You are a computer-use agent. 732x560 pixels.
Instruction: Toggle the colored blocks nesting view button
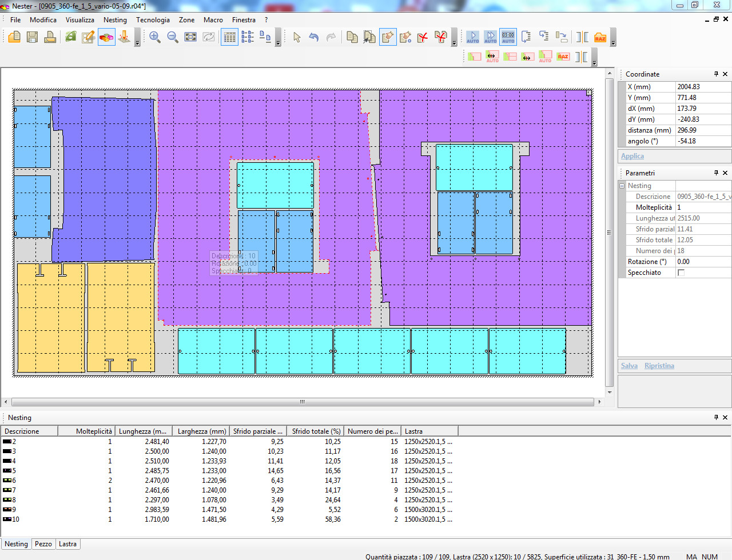pos(106,37)
